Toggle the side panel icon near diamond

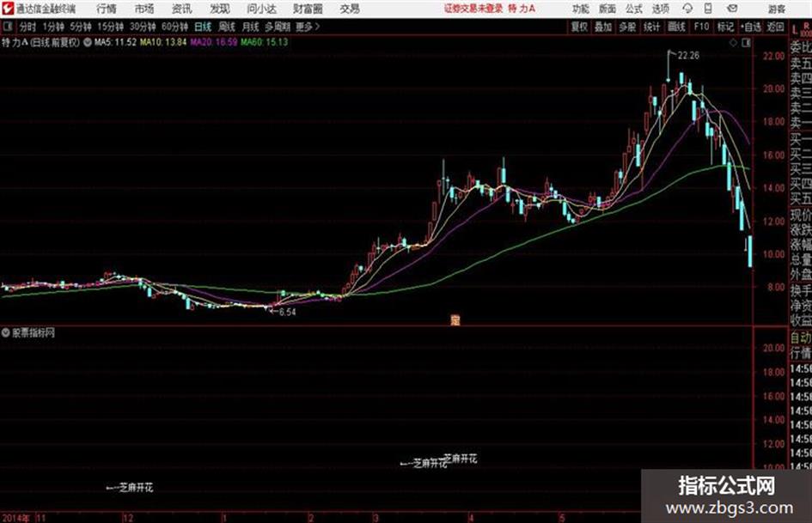pos(746,43)
